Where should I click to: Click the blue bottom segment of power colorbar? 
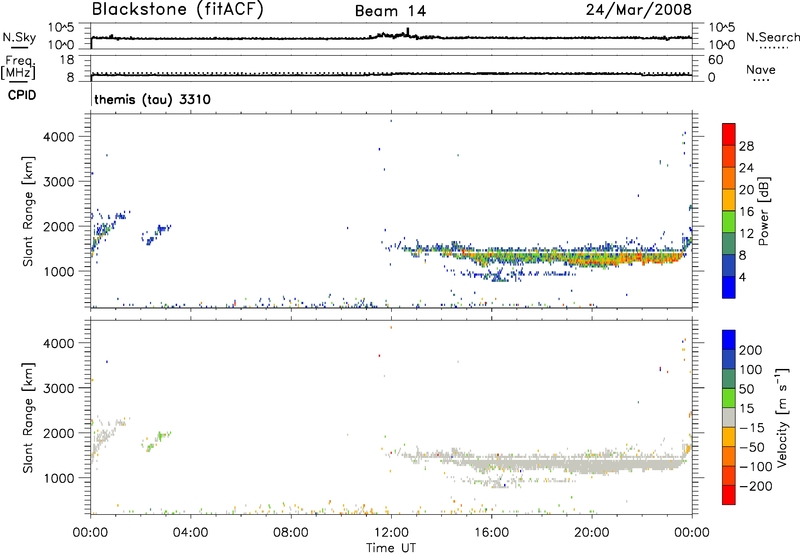coord(729,287)
